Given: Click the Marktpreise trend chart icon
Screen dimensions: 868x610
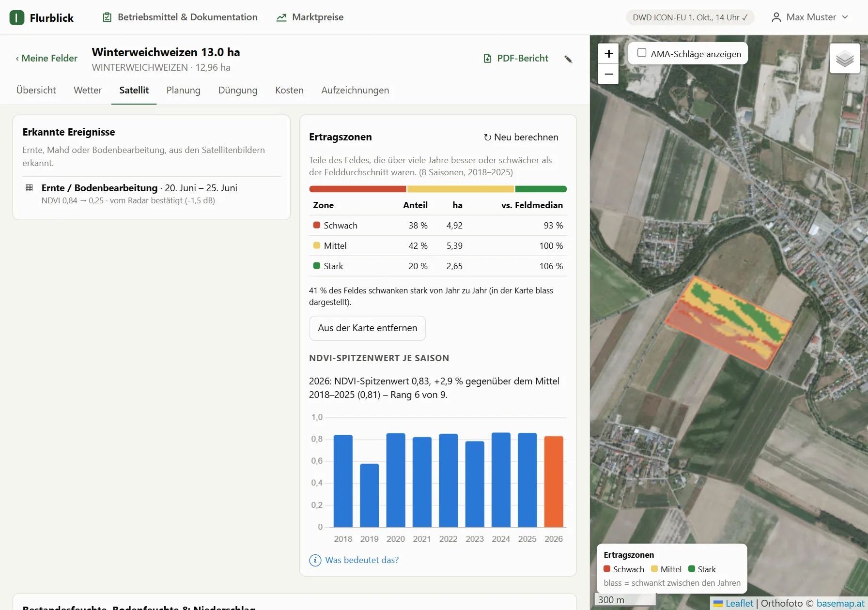Looking at the screenshot, I should tap(281, 17).
